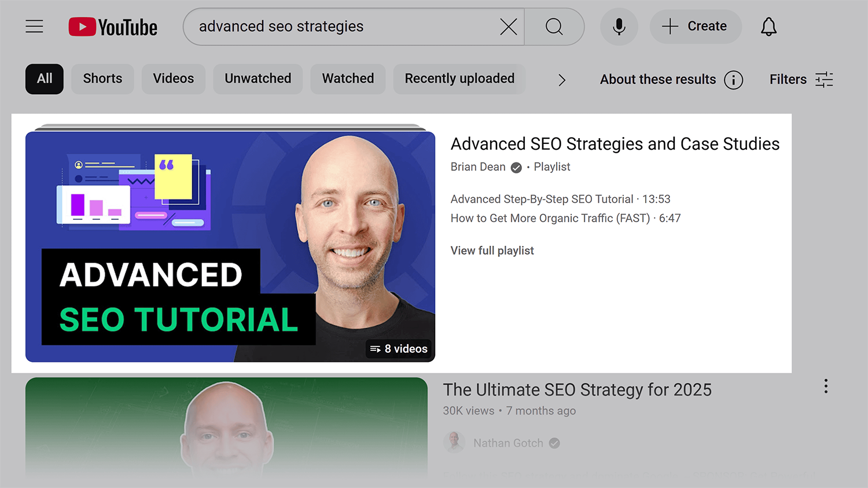This screenshot has width=868, height=488.
Task: Open the hamburger guide menu
Action: click(x=34, y=27)
